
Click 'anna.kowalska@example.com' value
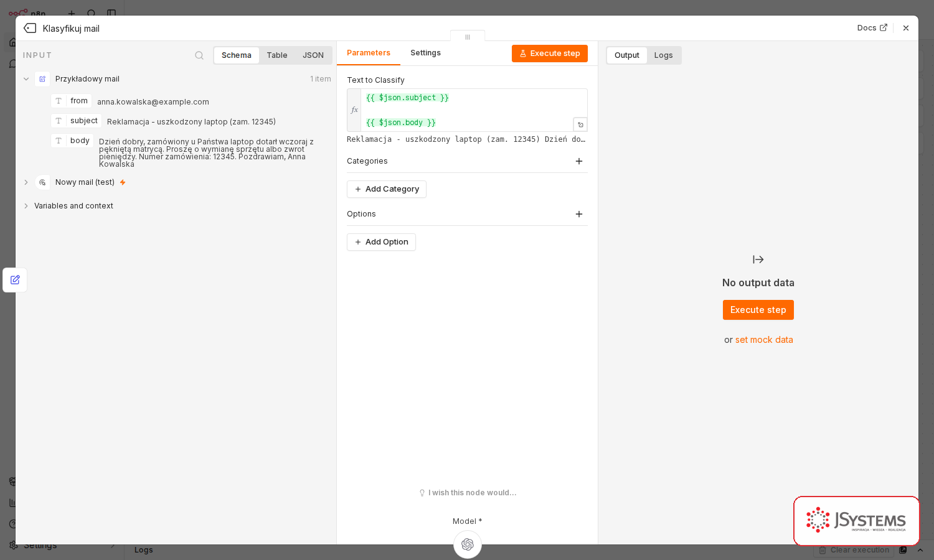pos(153,102)
